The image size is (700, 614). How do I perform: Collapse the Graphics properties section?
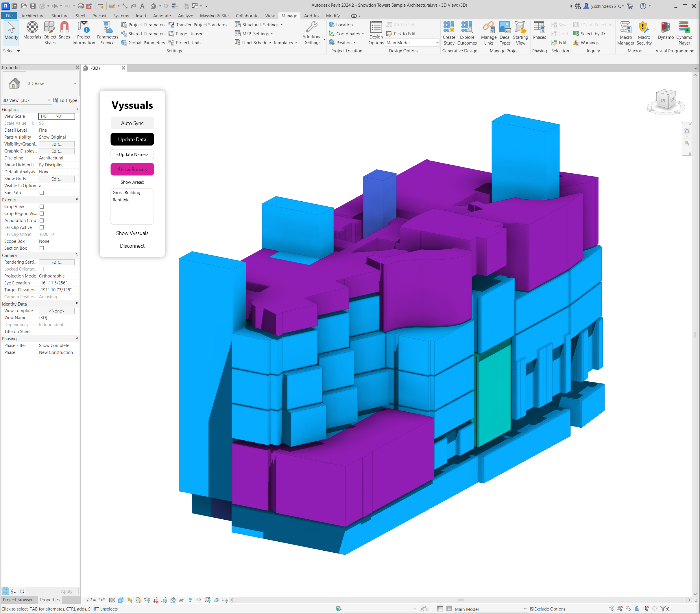pos(77,109)
